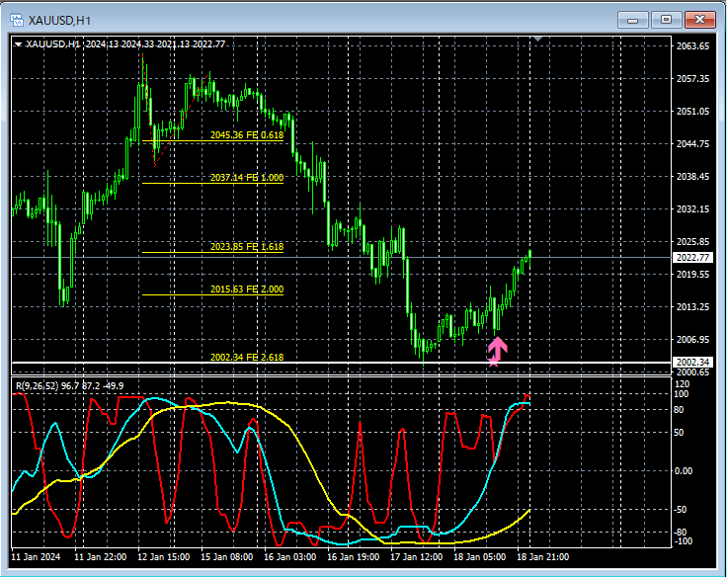Close the XAUUSD,H1 chart window
Screen dimensions: 728x577
[699, 20]
